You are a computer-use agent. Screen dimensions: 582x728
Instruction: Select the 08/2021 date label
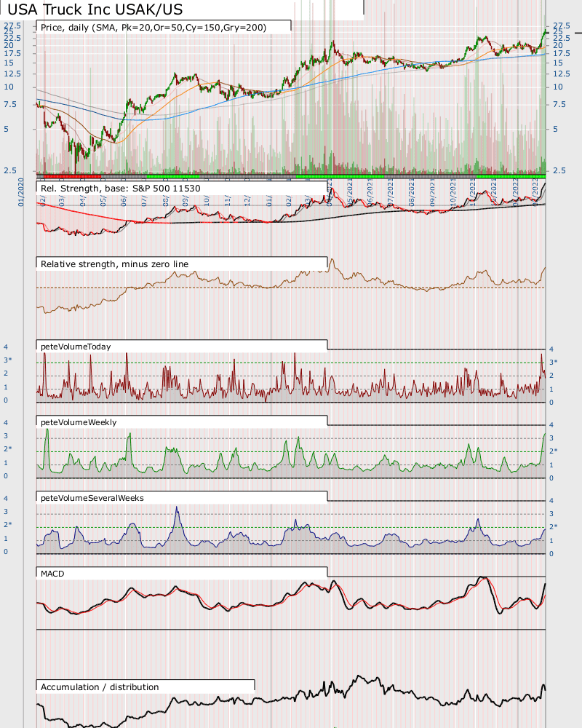click(x=411, y=191)
